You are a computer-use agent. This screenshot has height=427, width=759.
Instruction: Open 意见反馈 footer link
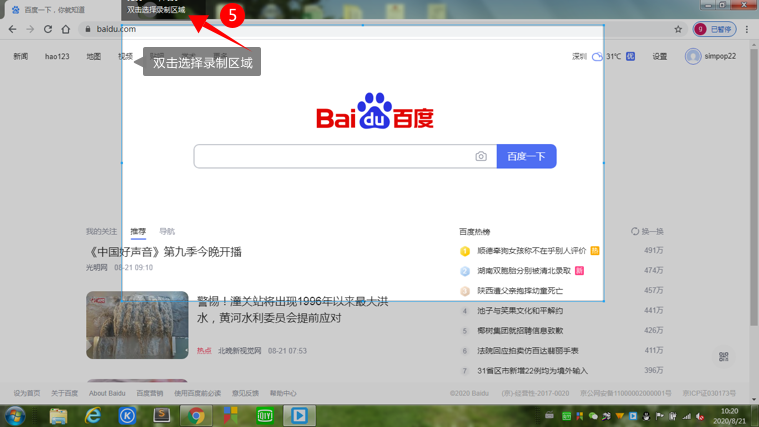(245, 393)
